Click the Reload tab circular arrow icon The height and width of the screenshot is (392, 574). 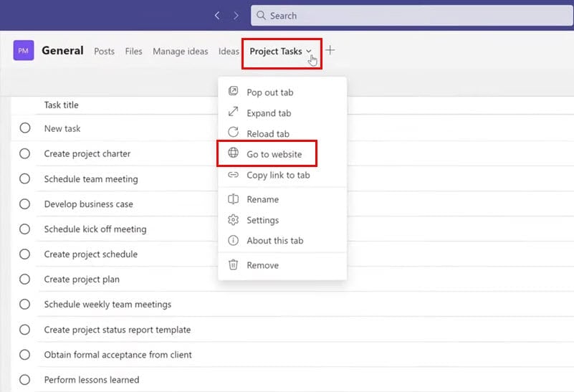[233, 133]
